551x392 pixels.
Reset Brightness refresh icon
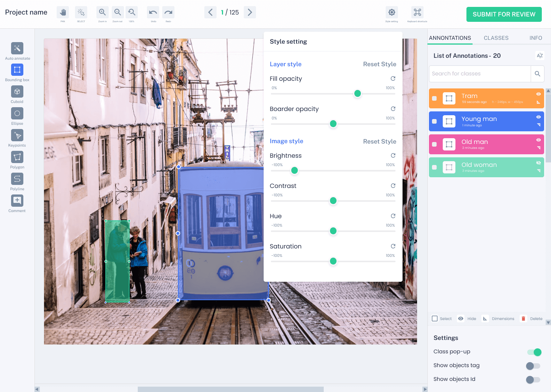[x=393, y=155]
